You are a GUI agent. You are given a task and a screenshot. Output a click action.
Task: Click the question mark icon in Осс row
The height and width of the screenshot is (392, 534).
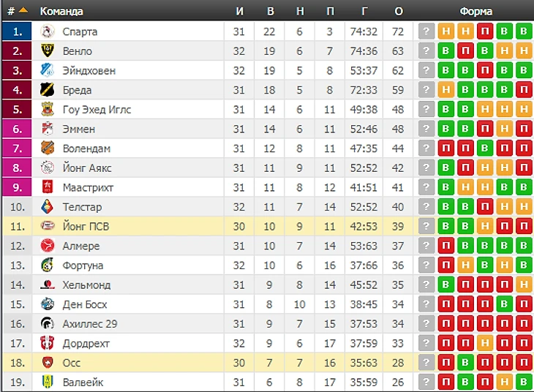(x=426, y=363)
